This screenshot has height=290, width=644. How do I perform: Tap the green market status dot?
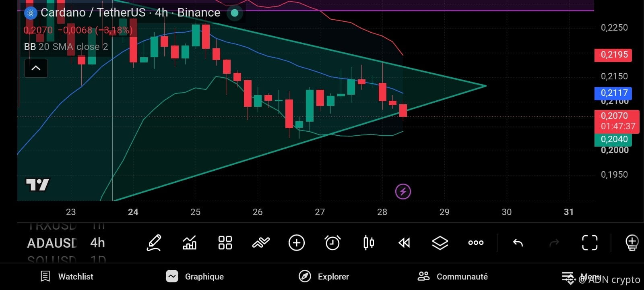[235, 13]
